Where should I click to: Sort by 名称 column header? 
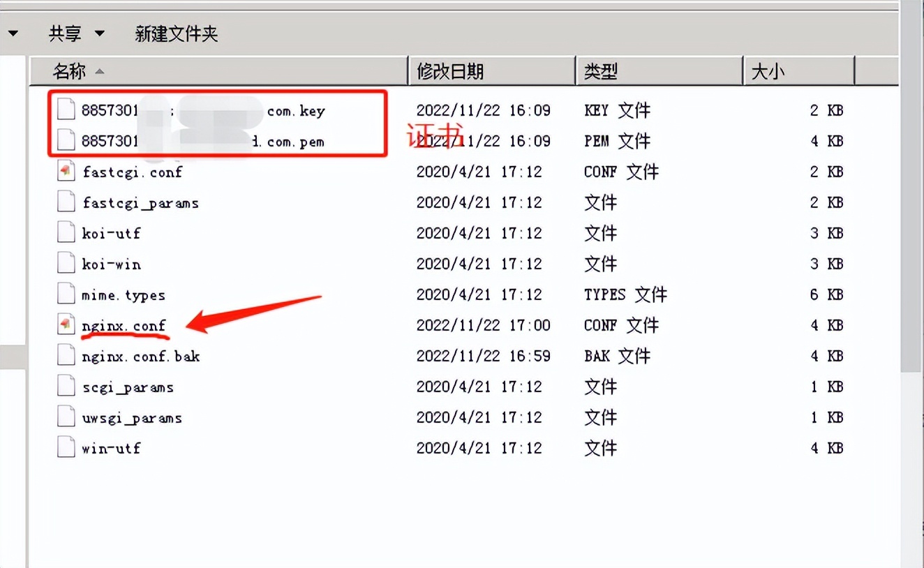pyautogui.click(x=219, y=70)
